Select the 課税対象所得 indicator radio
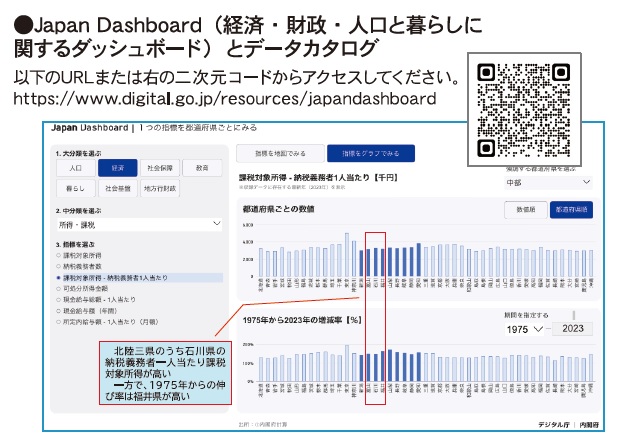Screen dimensions: 618x443 point(58,255)
